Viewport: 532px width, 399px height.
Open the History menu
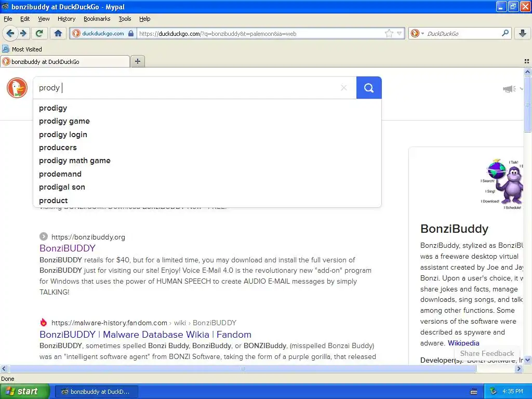coord(66,19)
